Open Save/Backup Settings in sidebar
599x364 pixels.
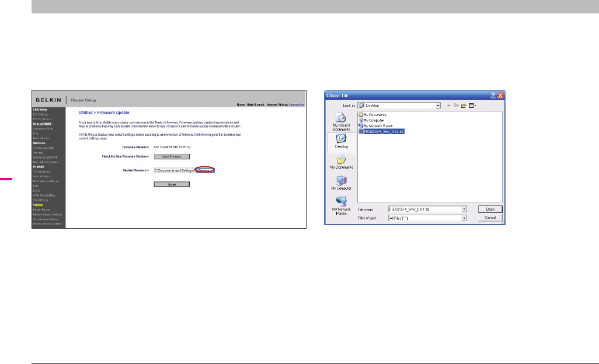tap(46, 219)
